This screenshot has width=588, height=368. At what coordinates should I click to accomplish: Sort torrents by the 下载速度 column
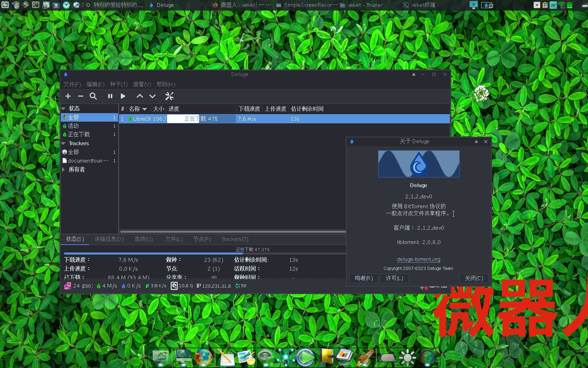point(249,109)
